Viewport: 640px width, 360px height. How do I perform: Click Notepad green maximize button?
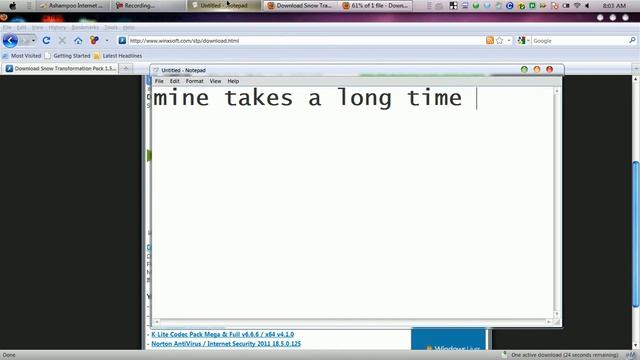524,69
